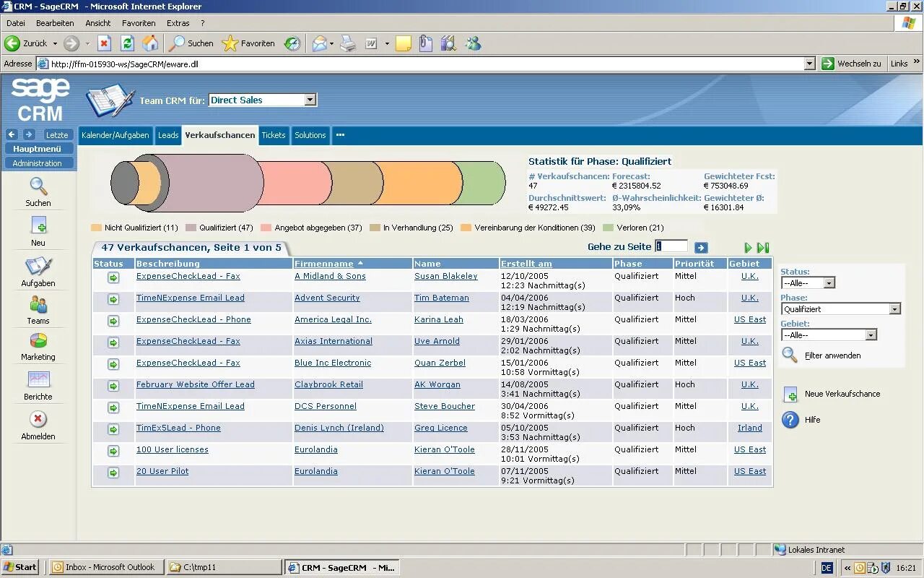Click the IE Stop button icon
Viewport: 924px width, 578px height.
[x=104, y=43]
